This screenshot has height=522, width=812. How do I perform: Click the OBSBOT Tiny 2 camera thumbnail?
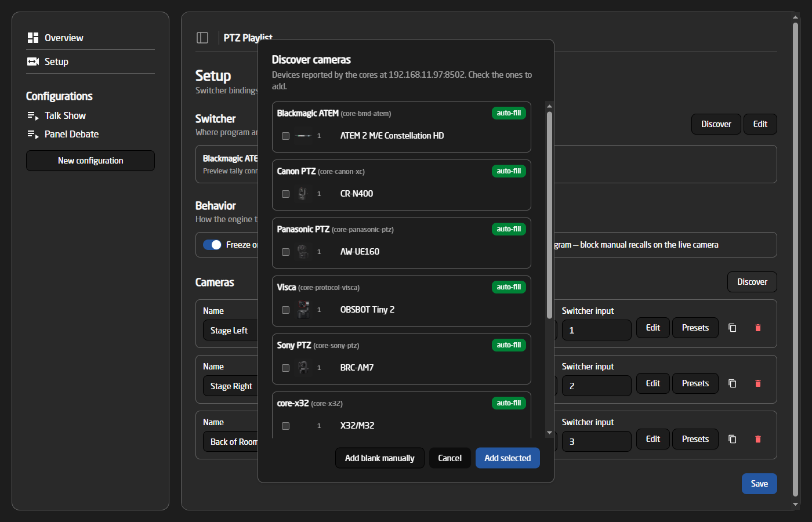click(x=303, y=310)
